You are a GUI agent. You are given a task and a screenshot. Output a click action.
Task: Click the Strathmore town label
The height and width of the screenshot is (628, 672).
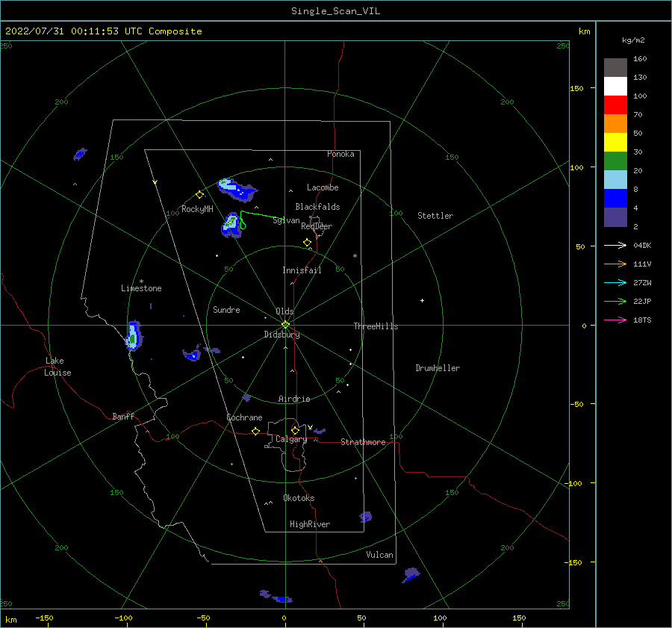click(363, 442)
